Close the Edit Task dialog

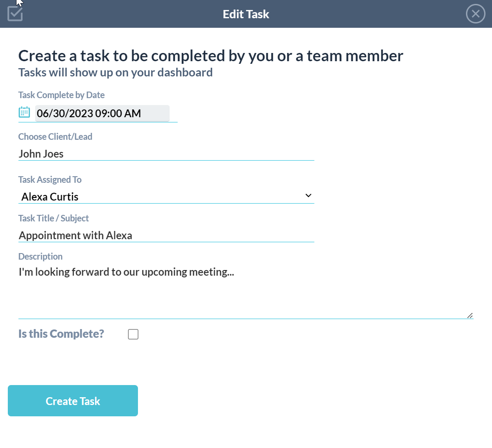pyautogui.click(x=476, y=14)
